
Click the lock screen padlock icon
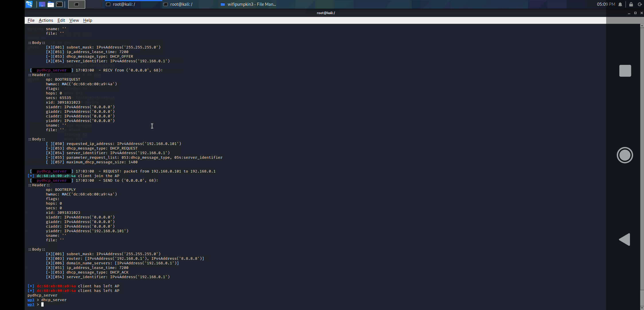pos(631,4)
